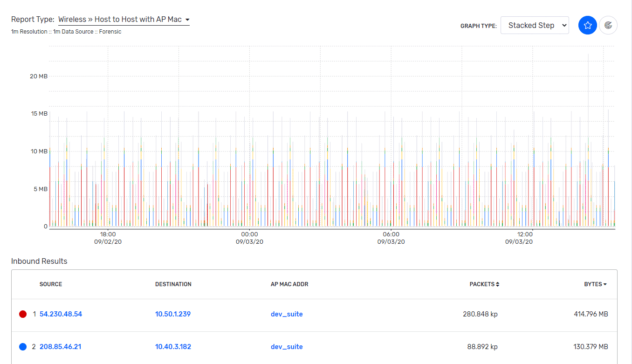This screenshot has height=364, width=632.
Task: Favorite this report using the blue star icon
Action: (587, 25)
